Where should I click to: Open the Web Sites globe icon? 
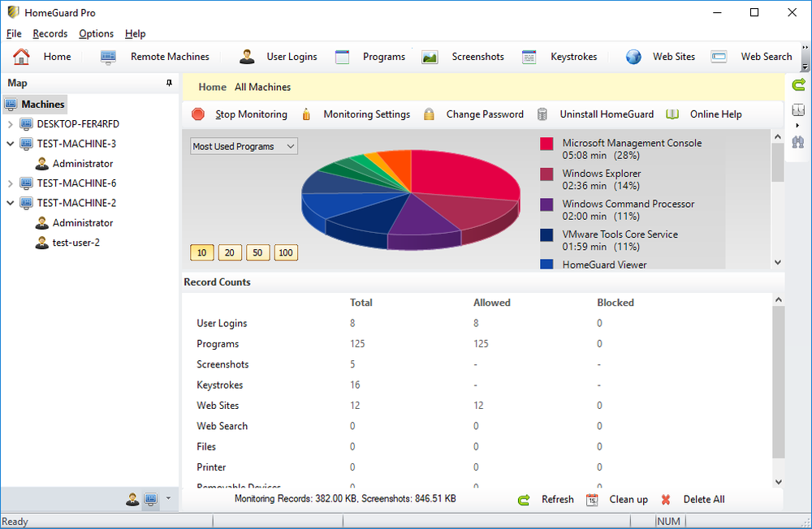(633, 57)
